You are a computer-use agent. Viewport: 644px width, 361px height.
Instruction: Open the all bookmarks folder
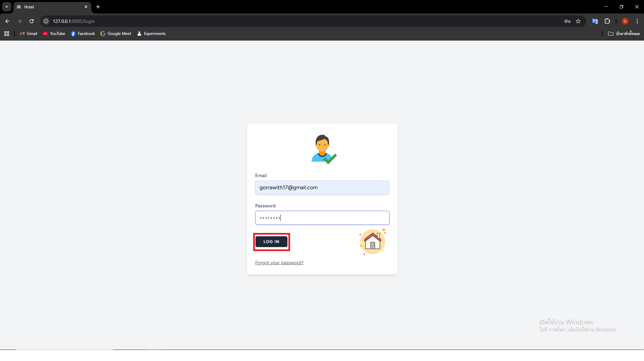pyautogui.click(x=624, y=34)
